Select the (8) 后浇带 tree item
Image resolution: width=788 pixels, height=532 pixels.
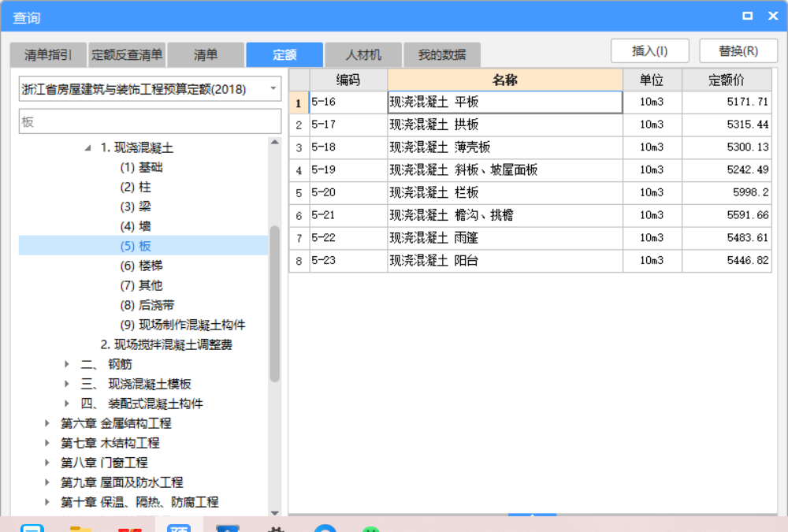point(147,305)
